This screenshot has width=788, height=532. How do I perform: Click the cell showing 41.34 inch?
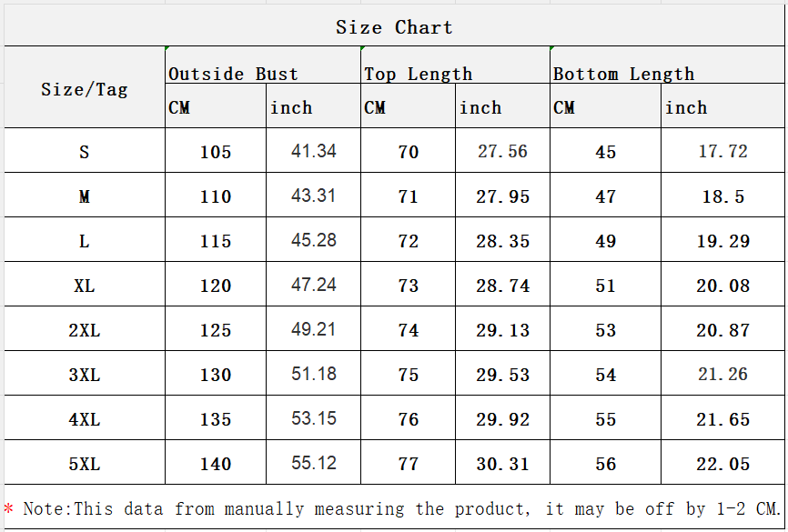click(x=313, y=150)
